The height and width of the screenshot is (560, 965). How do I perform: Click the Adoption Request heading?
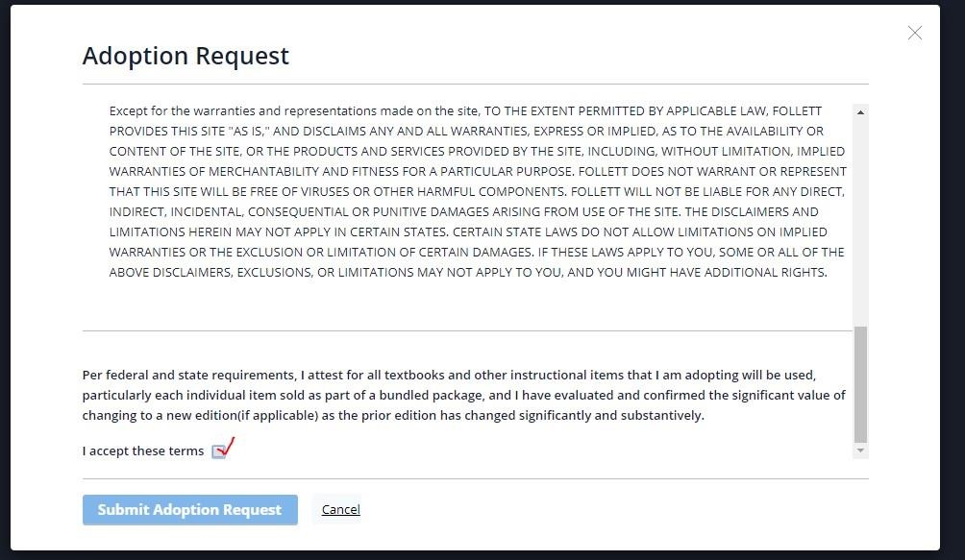coord(186,56)
